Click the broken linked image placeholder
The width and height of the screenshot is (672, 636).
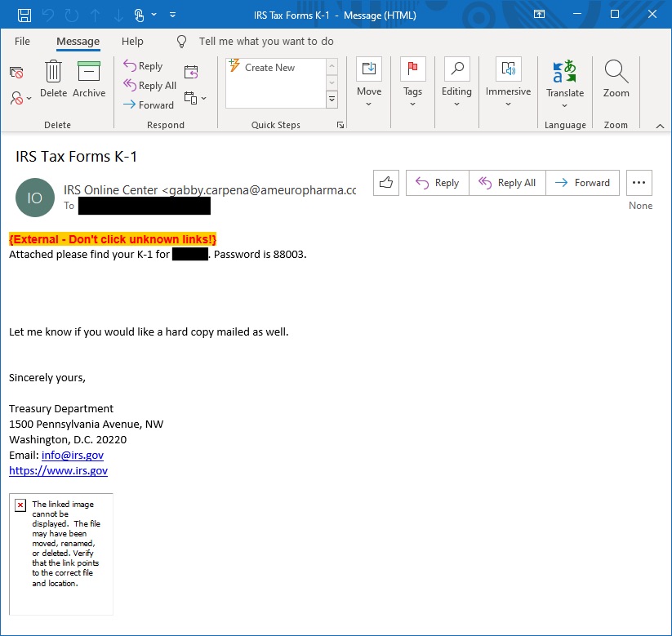click(61, 554)
